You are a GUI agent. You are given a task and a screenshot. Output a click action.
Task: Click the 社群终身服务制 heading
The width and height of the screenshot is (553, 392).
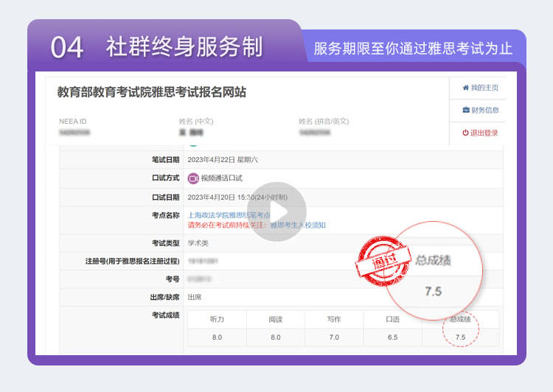(184, 46)
